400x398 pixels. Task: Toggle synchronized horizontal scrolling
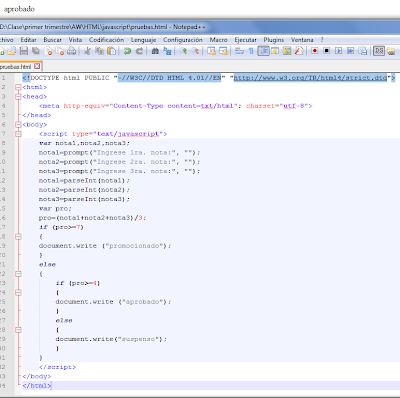click(223, 51)
